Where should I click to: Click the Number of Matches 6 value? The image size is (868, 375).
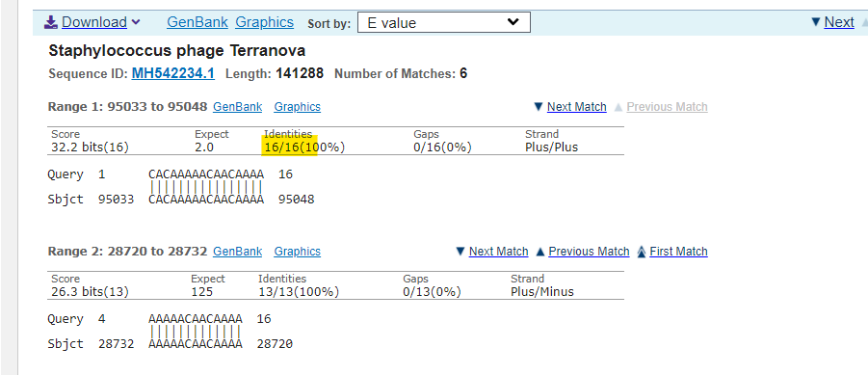[463, 73]
